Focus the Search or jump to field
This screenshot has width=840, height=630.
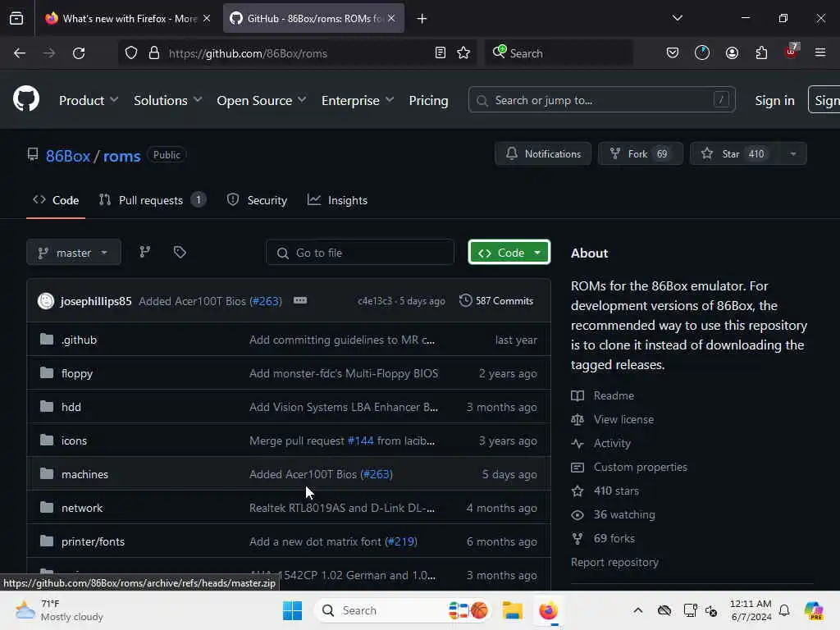click(x=601, y=100)
